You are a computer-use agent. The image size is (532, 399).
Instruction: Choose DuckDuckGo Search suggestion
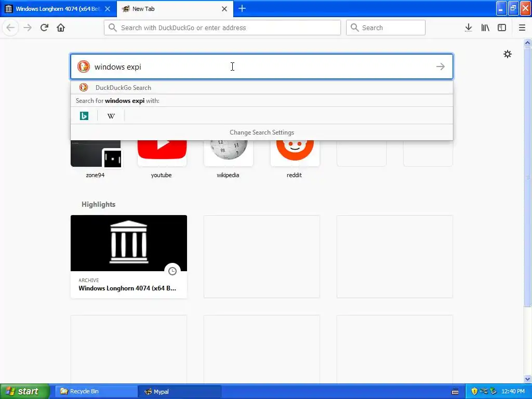(x=262, y=87)
